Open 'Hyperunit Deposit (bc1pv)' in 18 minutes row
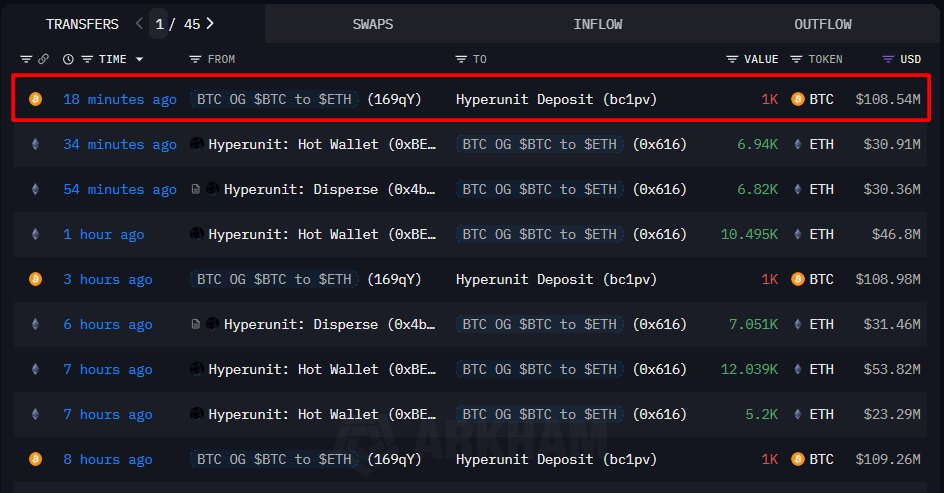This screenshot has width=944, height=493. pyautogui.click(x=556, y=99)
